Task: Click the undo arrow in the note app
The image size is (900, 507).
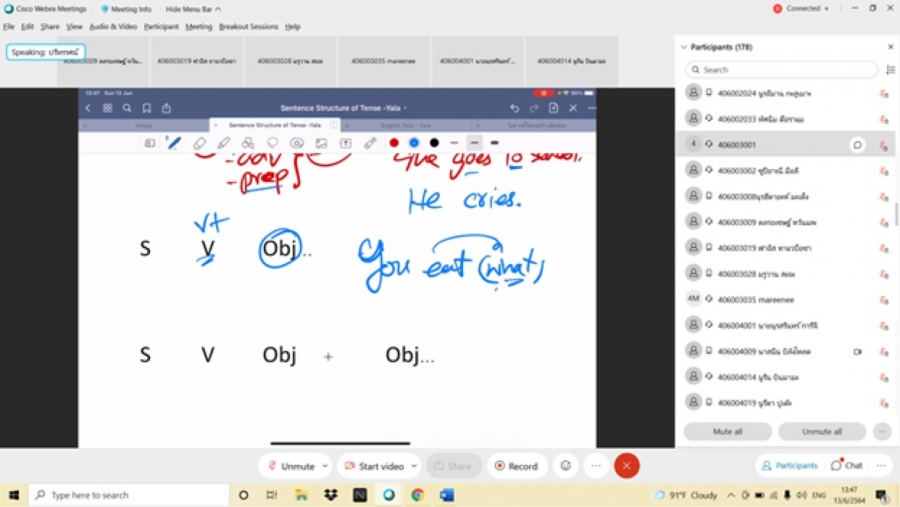Action: click(x=514, y=108)
